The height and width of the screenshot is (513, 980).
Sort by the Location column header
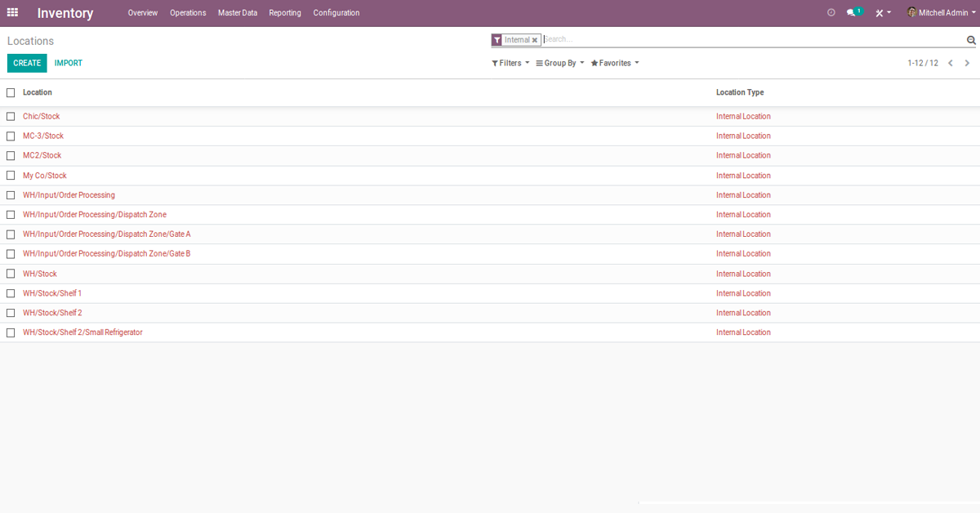coord(38,92)
